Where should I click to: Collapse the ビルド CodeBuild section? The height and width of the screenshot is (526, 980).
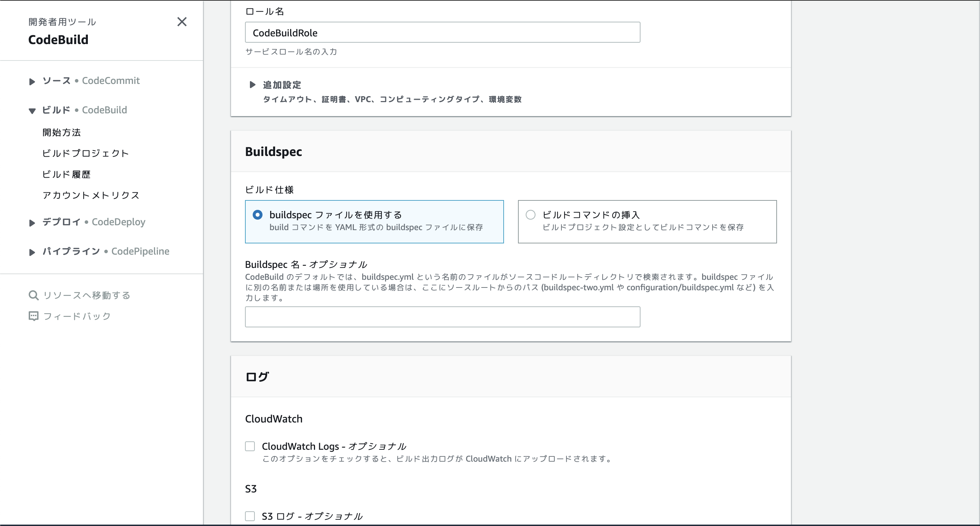(x=32, y=111)
